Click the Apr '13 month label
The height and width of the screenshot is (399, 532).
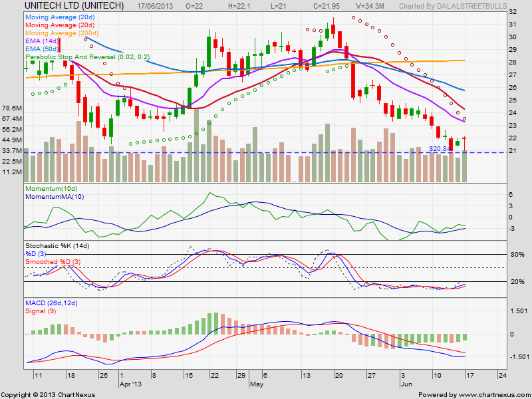pos(131,384)
